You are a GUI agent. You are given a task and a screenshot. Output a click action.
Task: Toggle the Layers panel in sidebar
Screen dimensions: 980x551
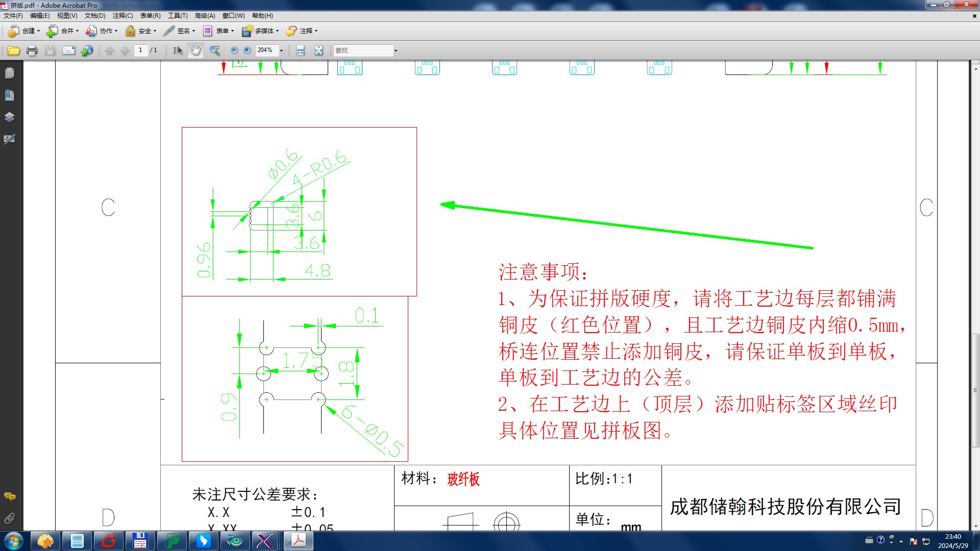coord(9,117)
